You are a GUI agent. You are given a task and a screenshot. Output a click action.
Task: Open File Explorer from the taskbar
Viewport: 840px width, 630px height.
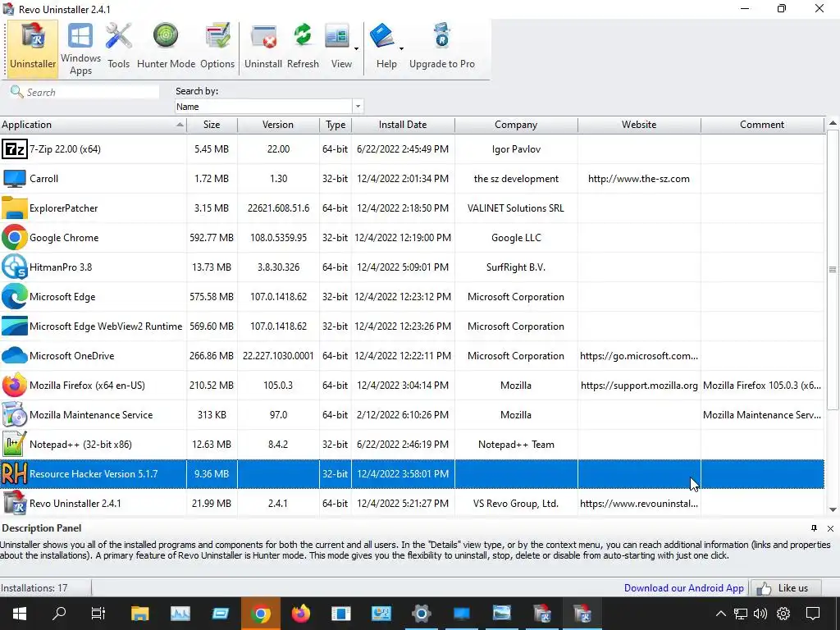pos(139,614)
